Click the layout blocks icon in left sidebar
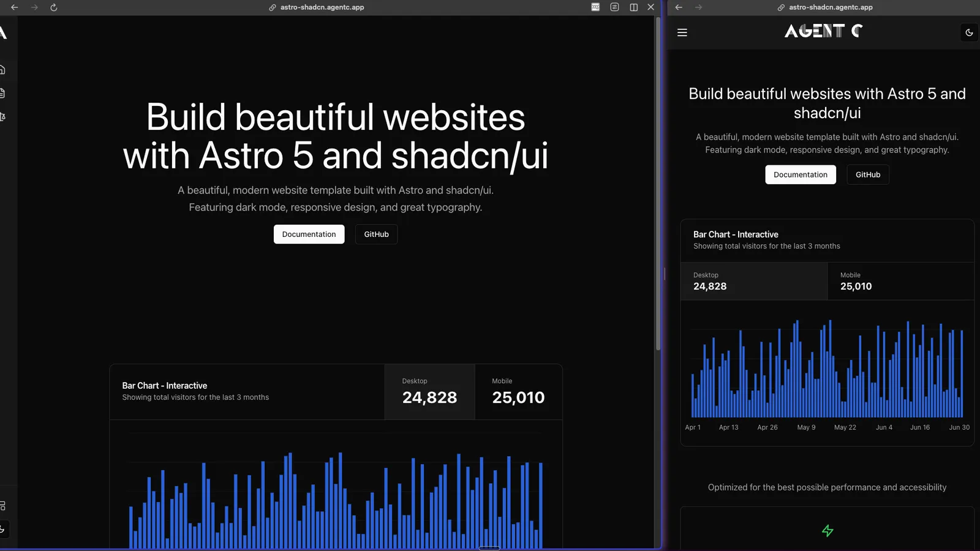Screen dimensions: 980x551 pos(2,506)
